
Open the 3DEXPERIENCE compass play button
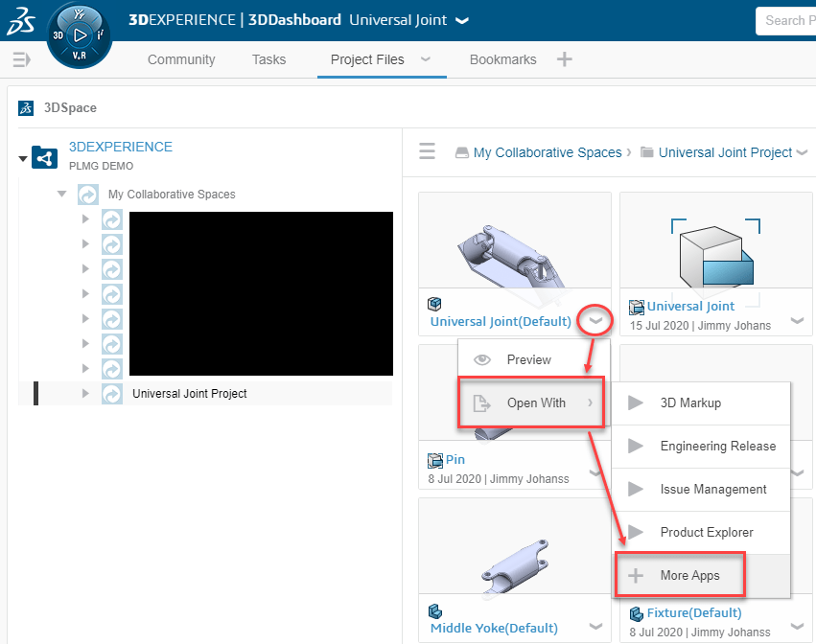coord(80,35)
